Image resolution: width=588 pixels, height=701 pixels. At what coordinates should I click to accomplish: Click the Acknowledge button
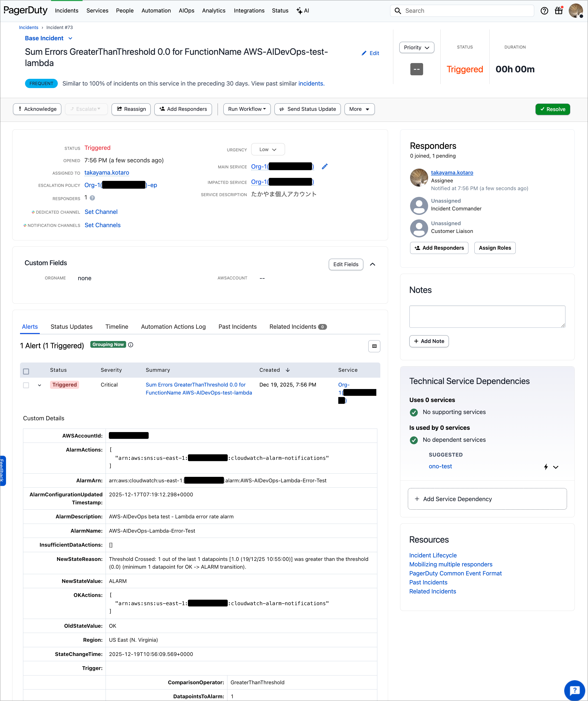point(37,109)
